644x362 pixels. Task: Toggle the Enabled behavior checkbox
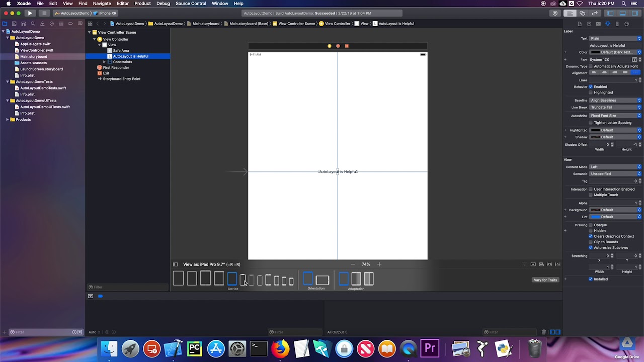591,86
